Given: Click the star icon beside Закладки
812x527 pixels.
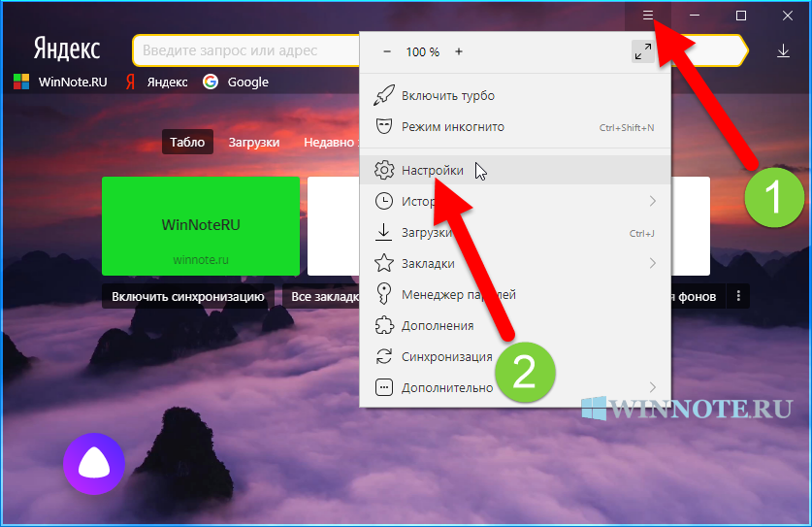Looking at the screenshot, I should point(384,263).
